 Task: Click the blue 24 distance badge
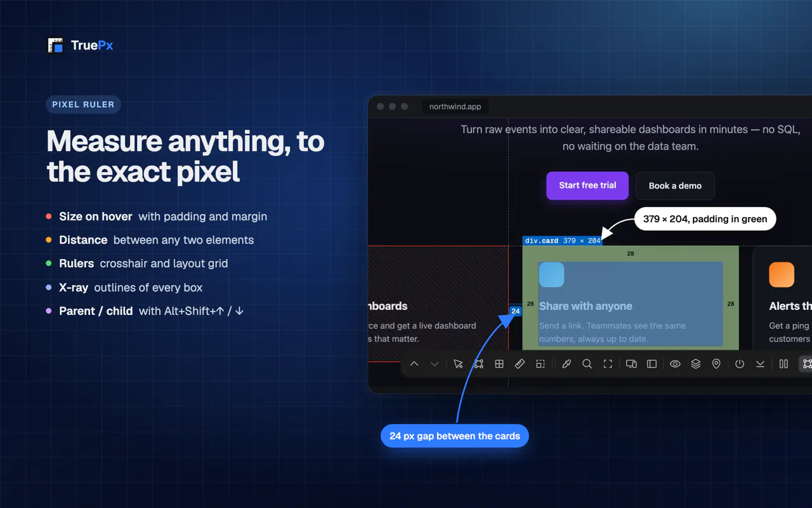pyautogui.click(x=516, y=311)
